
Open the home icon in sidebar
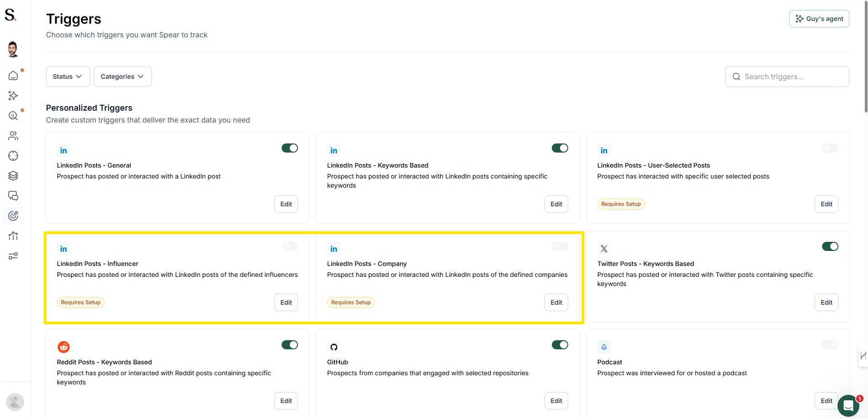coord(13,76)
